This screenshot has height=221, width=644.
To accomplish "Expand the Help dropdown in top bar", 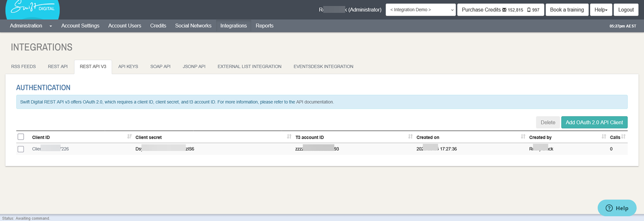I will click(601, 10).
